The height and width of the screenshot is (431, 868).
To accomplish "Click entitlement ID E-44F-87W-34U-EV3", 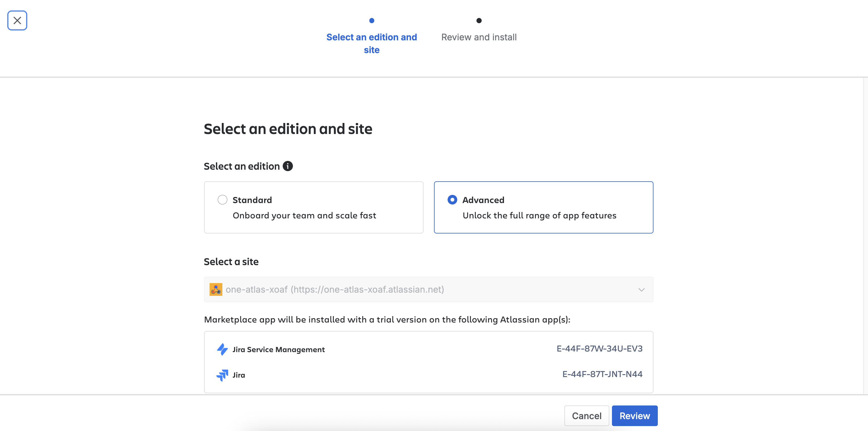I will click(x=599, y=349).
